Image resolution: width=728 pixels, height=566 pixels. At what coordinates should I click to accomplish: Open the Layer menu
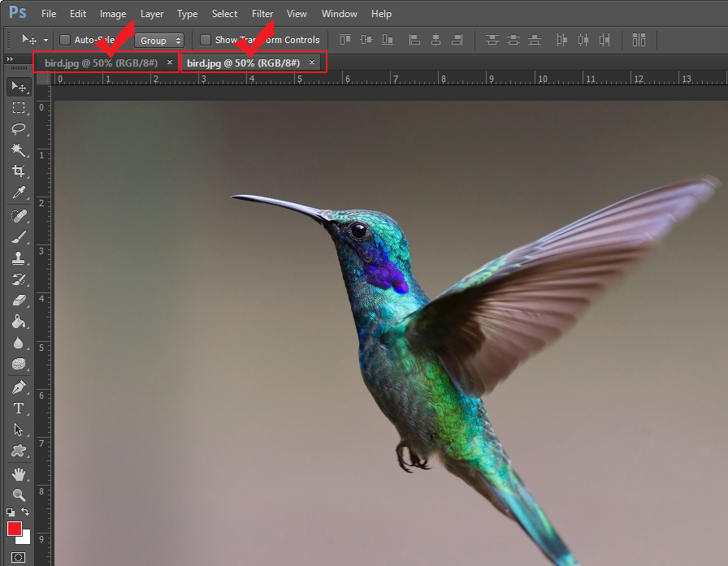tap(152, 14)
